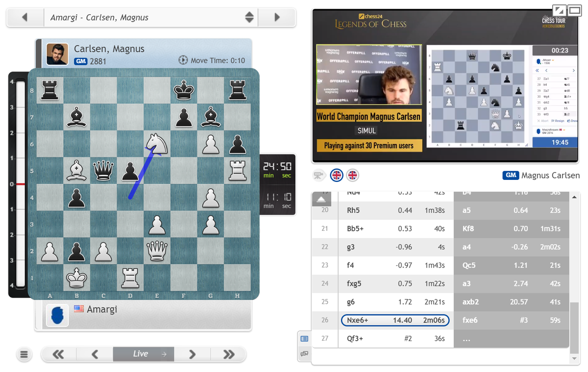
Task: Open GM Magnus Carlsen commentator link
Action: pyautogui.click(x=541, y=175)
